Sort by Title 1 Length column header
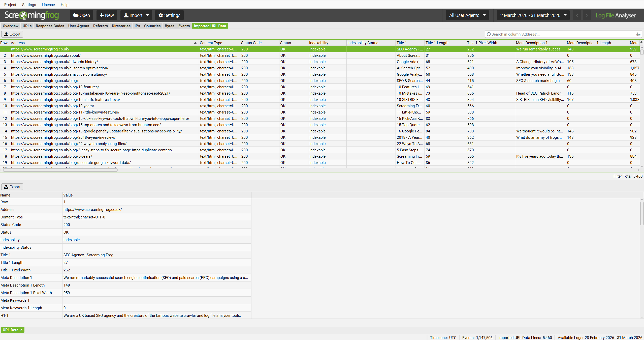Image resolution: width=644 pixels, height=340 pixels. 445,43
